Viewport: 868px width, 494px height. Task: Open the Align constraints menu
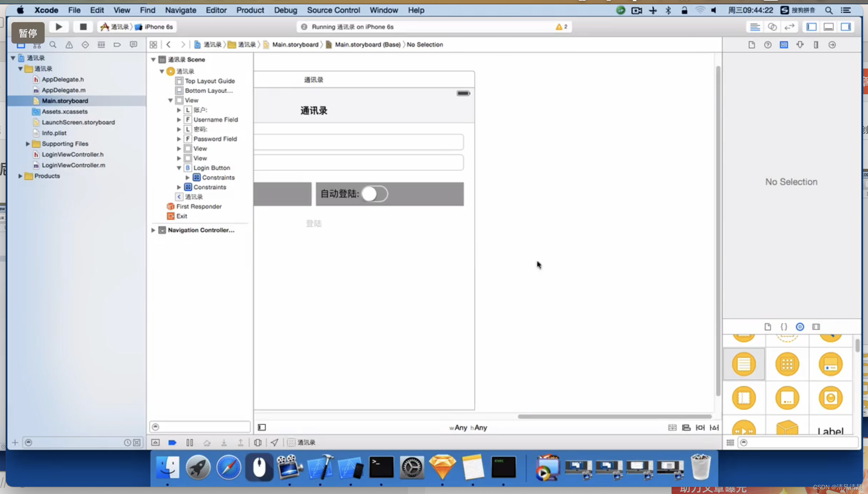point(686,427)
